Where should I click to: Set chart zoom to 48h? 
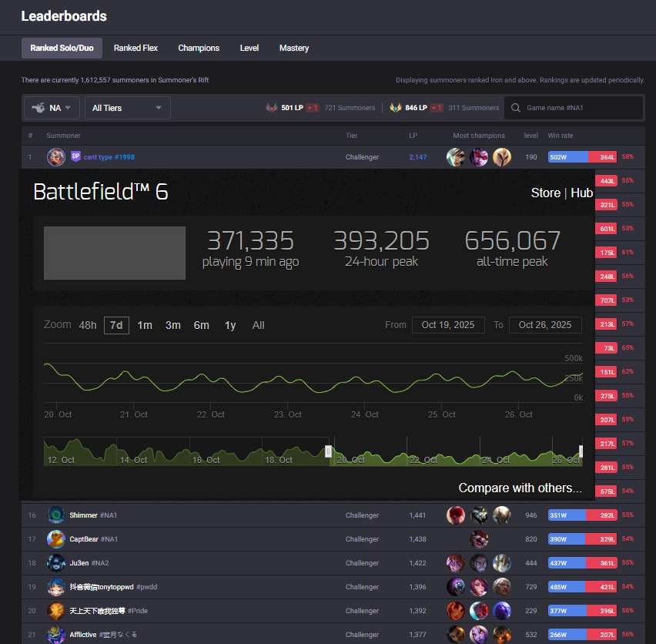pos(88,325)
